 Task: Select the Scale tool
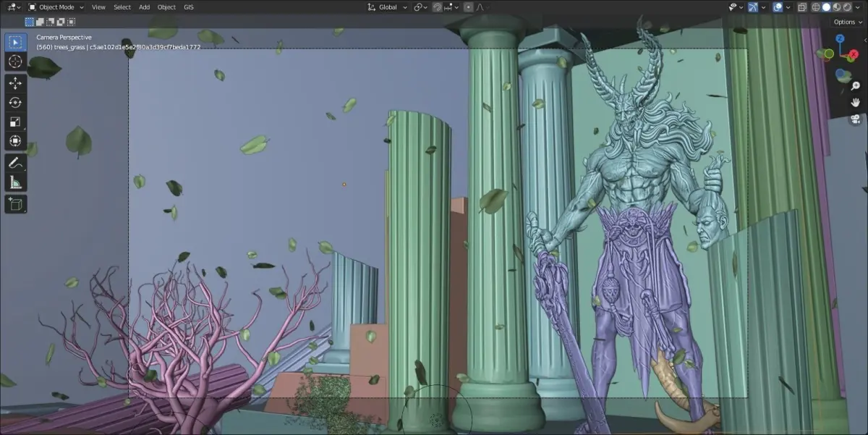(x=15, y=122)
